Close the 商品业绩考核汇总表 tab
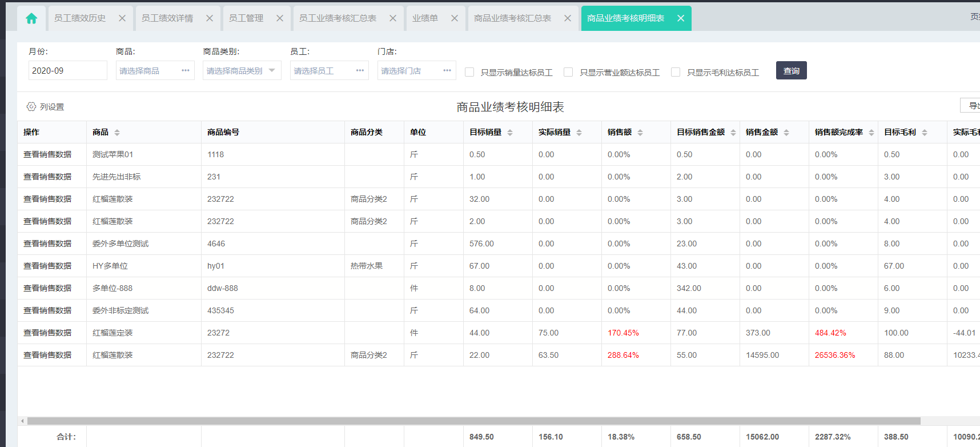Screen dimensions: 980x447 [568, 18]
